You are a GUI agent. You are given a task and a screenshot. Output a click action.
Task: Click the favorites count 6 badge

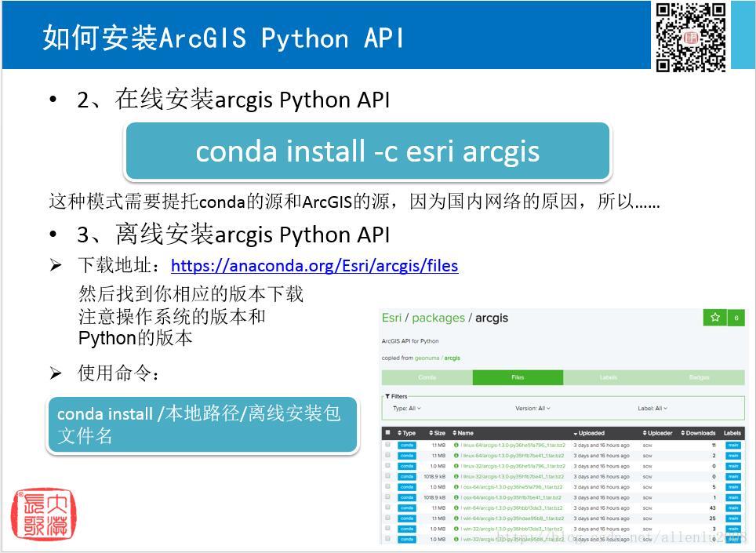click(x=736, y=318)
